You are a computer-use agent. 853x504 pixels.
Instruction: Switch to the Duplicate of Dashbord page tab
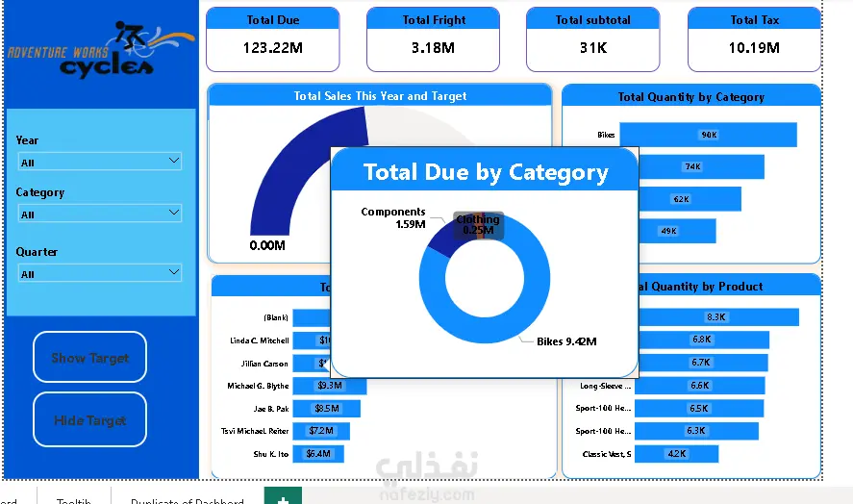tap(188, 499)
